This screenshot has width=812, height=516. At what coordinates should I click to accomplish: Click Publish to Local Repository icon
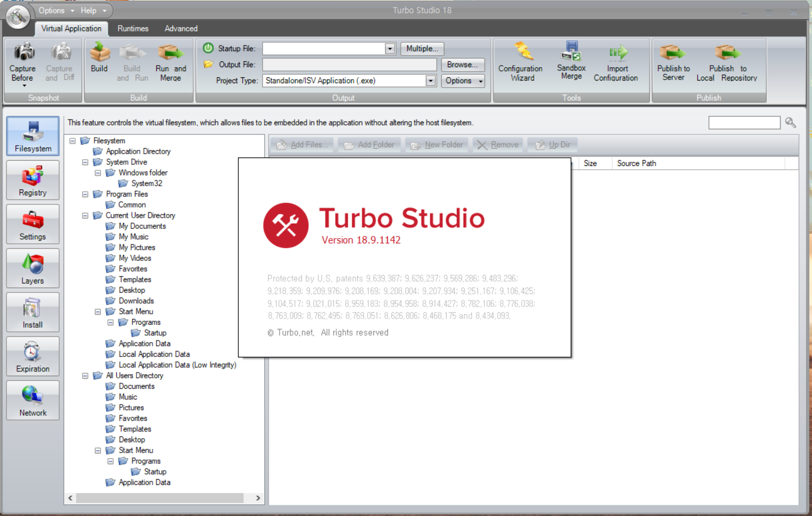[727, 52]
